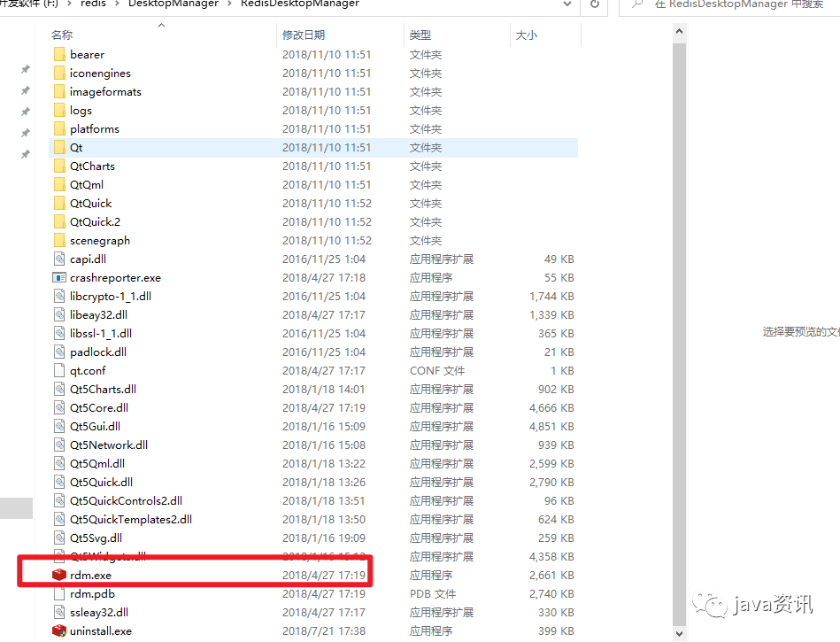Select the crashreporter.exe application icon
Screen dimensions: 840x642
pos(59,277)
